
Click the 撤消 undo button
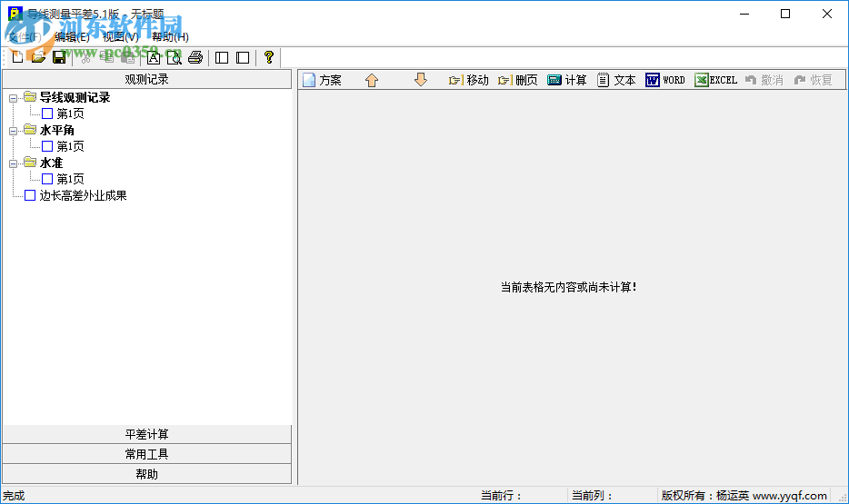[764, 80]
